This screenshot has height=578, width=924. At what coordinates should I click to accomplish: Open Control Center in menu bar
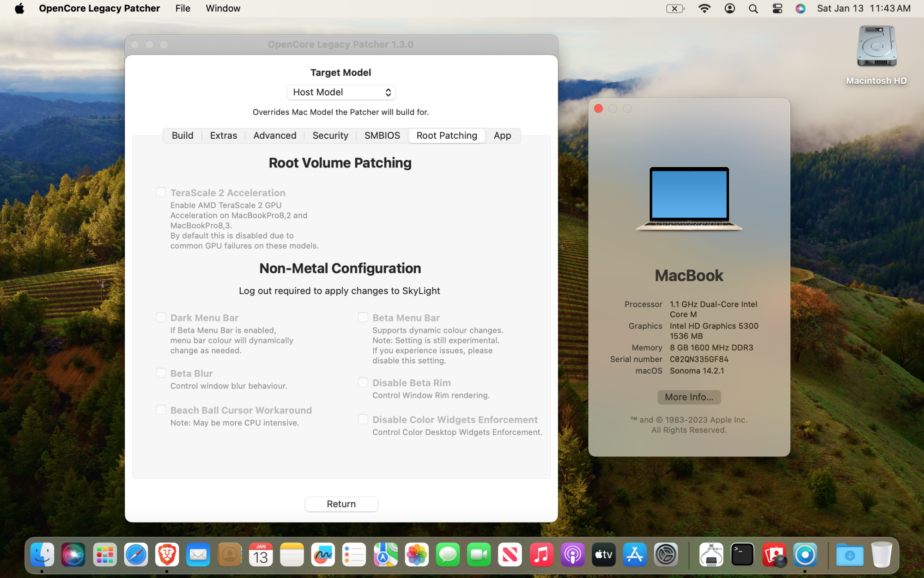click(777, 8)
